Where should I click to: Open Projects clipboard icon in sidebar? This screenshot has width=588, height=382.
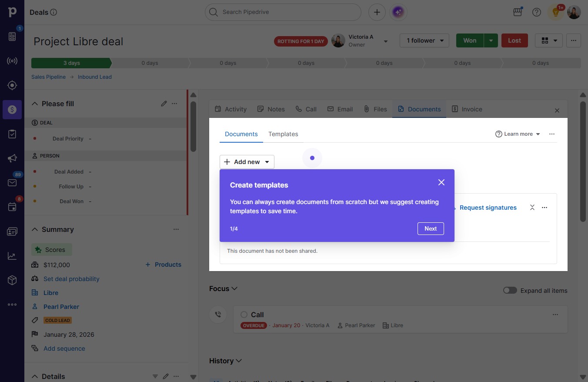click(x=12, y=134)
